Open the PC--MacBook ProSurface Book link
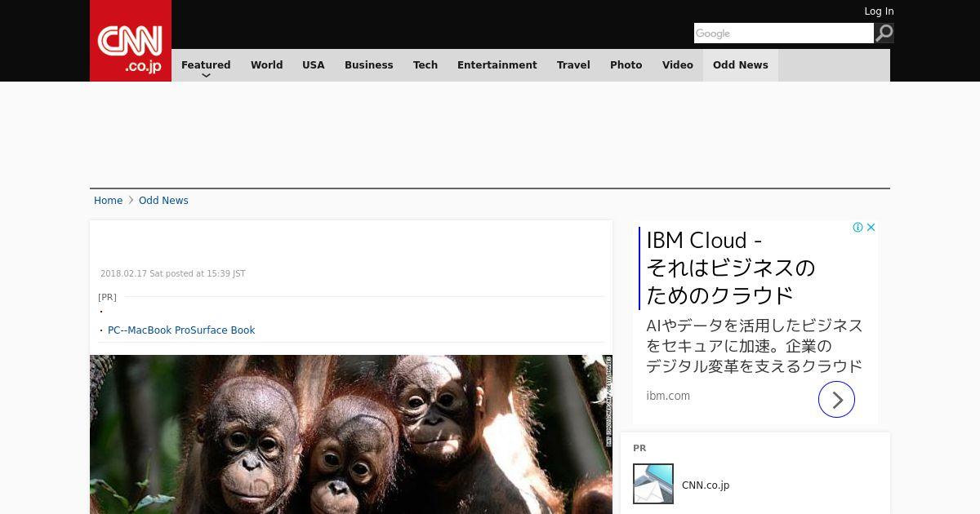The height and width of the screenshot is (514, 980). (181, 330)
